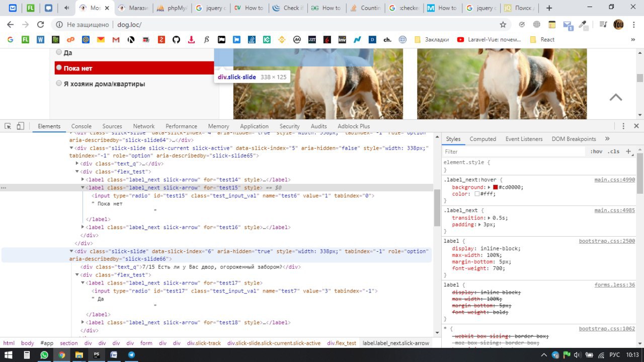Click the test15 radio input line
Viewport: 644px width, 362px height.
tap(233, 196)
